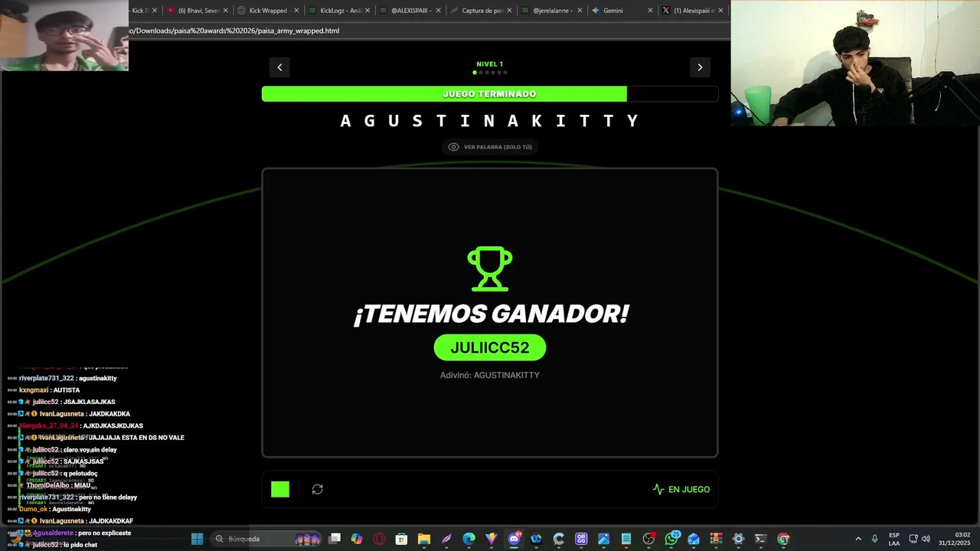The width and height of the screenshot is (980, 551).
Task: Open the network tray icon
Action: 913,539
